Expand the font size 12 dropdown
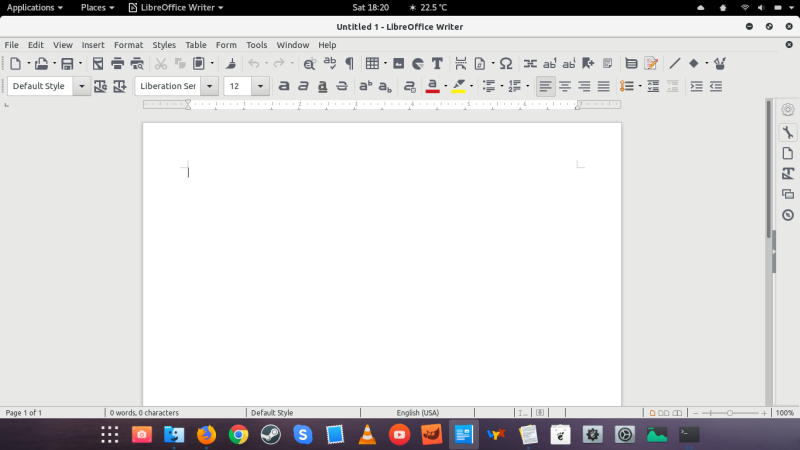 261,86
